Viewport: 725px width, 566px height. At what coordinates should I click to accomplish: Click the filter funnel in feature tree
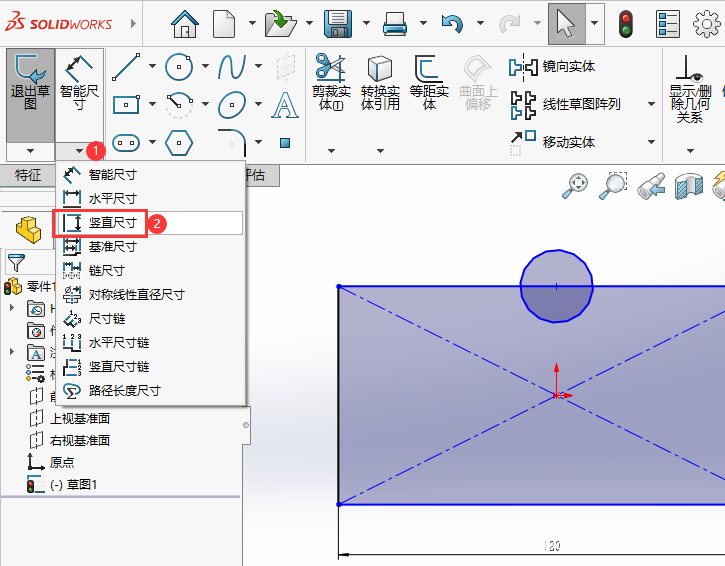[16, 263]
